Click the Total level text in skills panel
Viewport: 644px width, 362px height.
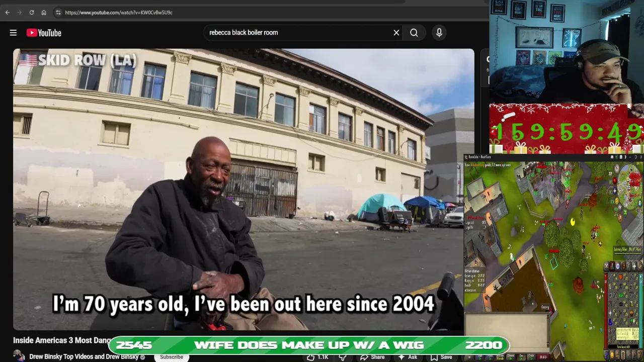(623, 347)
